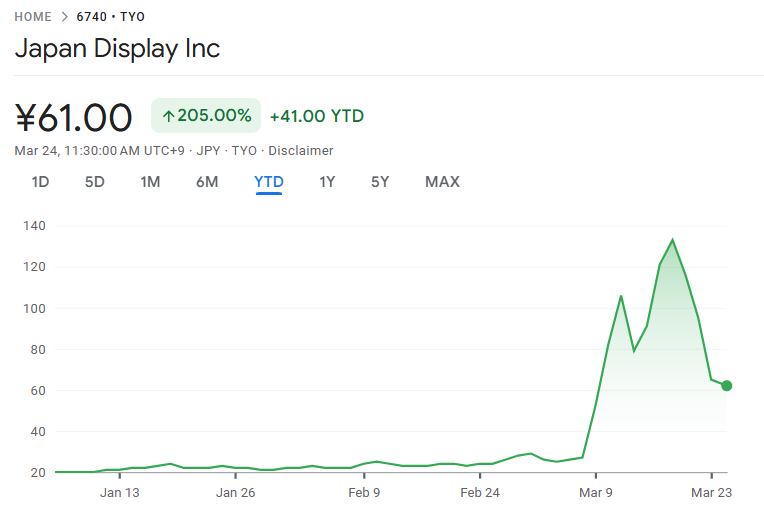Click the Jan 13 axis label
Viewport: 764px width, 517px height.
click(x=120, y=492)
